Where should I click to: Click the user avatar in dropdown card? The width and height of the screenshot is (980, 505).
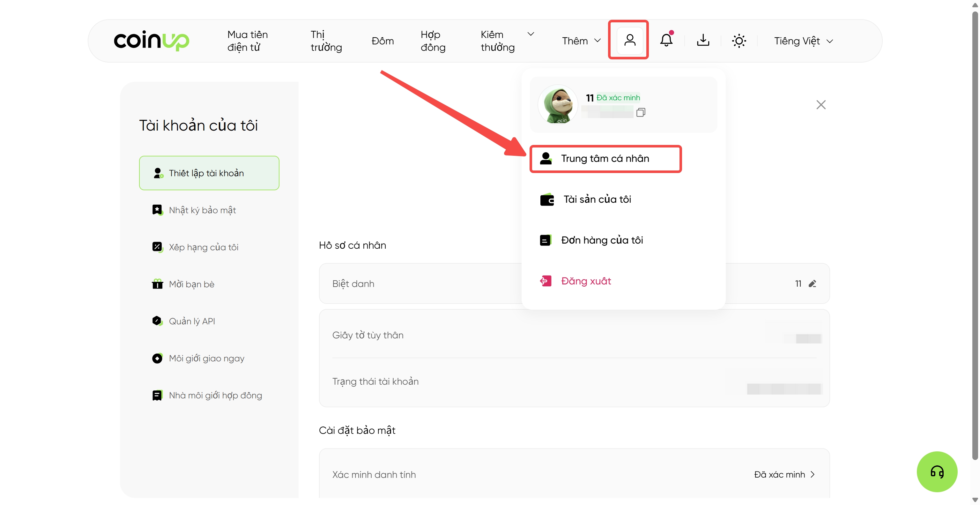coord(558,104)
